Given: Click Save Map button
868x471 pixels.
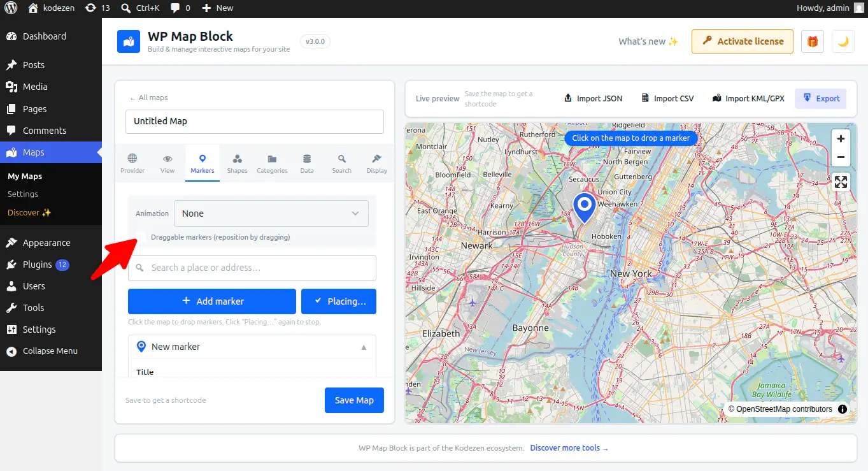Looking at the screenshot, I should pos(354,400).
